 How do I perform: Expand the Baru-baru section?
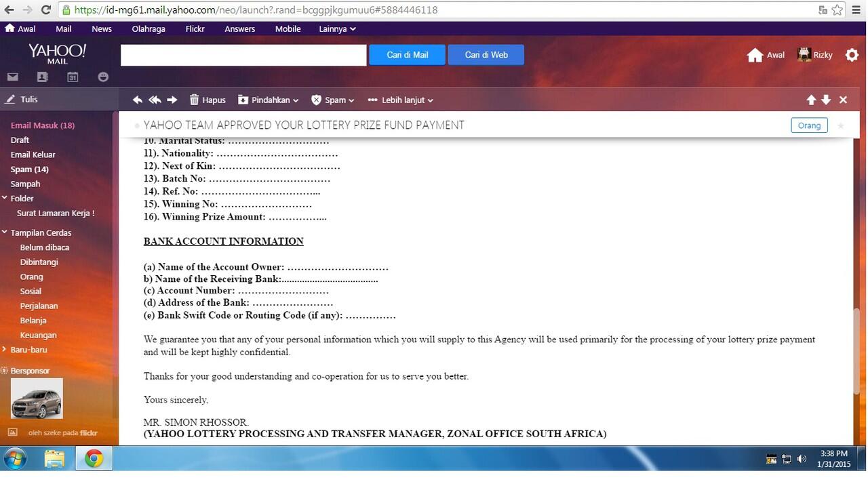coord(4,350)
